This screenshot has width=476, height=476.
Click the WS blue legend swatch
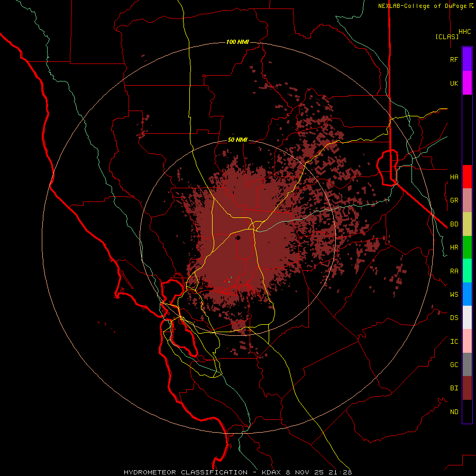pyautogui.click(x=467, y=294)
